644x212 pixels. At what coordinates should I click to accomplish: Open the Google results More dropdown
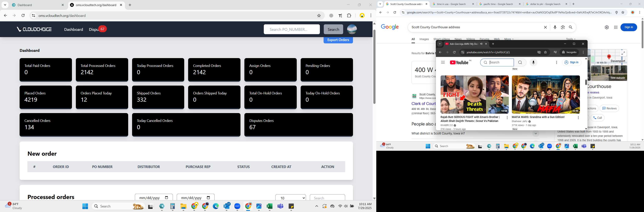click(x=509, y=39)
